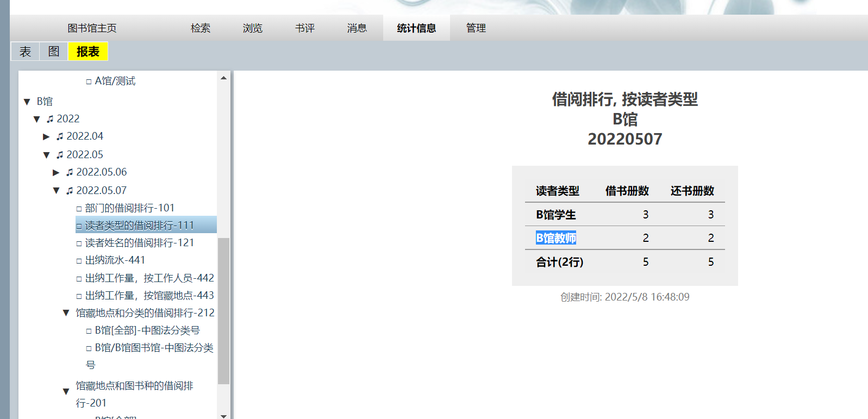The width and height of the screenshot is (868, 419).
Task: Open report 出纳工作量，按工作人员-442
Action: click(x=149, y=278)
